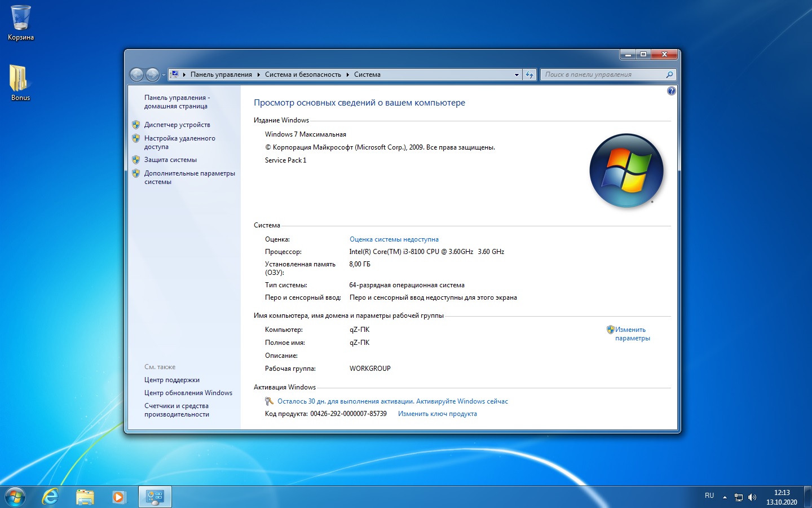Screen dimensions: 812x508
Task: Open Центр поддержки link
Action: click(x=171, y=380)
